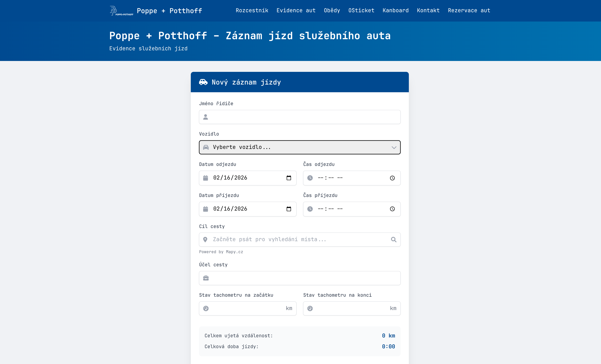Click the 0:00 total drive time value

click(388, 347)
